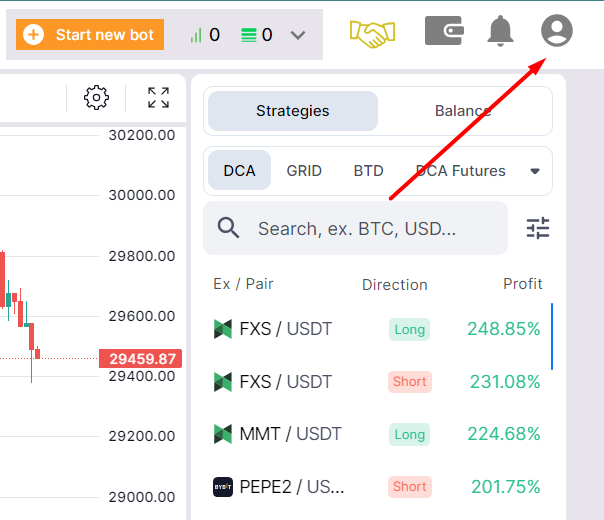Image resolution: width=604 pixels, height=520 pixels.
Task: Toggle fullscreen chart view icon
Action: (158, 97)
